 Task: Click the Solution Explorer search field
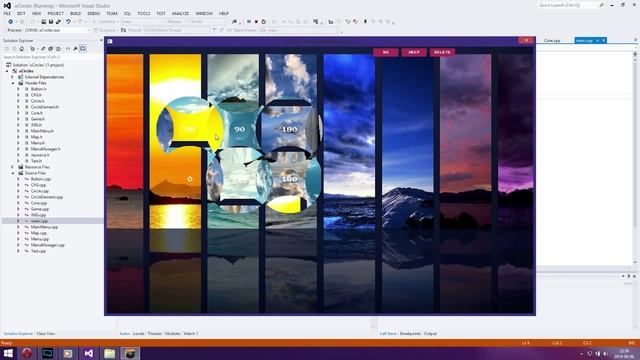pos(52,57)
